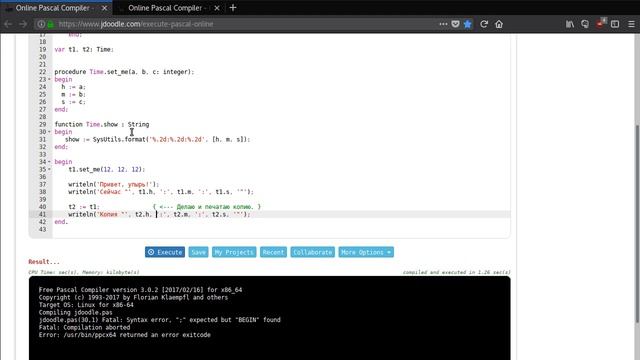Click the page vertical scrollbar thumb
Image resolution: width=640 pixels, height=360 pixels.
[x=637, y=224]
